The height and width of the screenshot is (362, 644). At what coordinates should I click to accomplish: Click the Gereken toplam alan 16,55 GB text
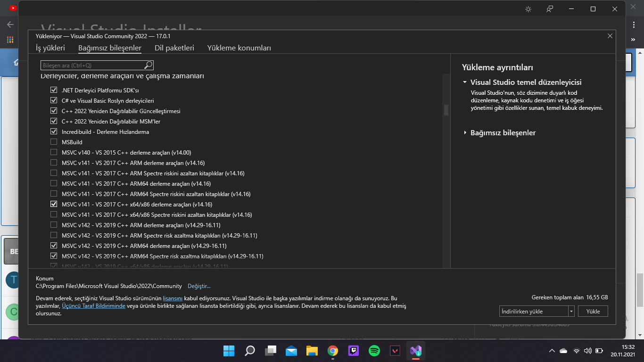(x=570, y=297)
